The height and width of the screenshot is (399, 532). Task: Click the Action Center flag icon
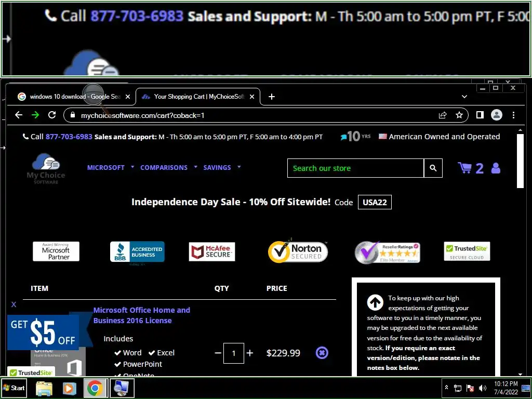point(470,388)
